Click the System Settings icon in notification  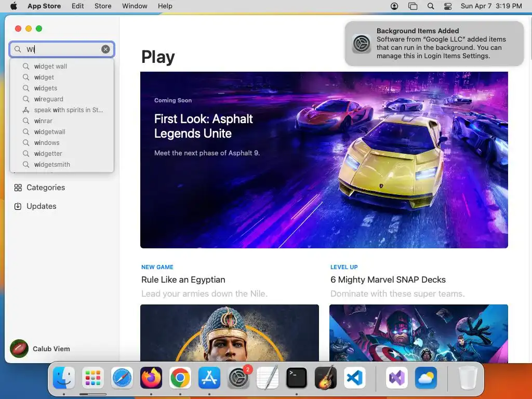click(362, 44)
